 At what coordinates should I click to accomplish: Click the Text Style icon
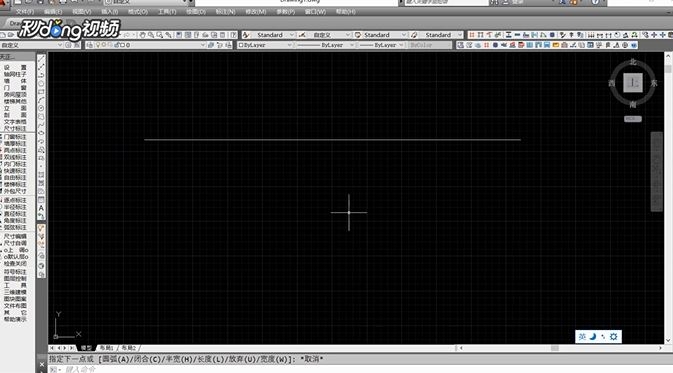pos(246,35)
